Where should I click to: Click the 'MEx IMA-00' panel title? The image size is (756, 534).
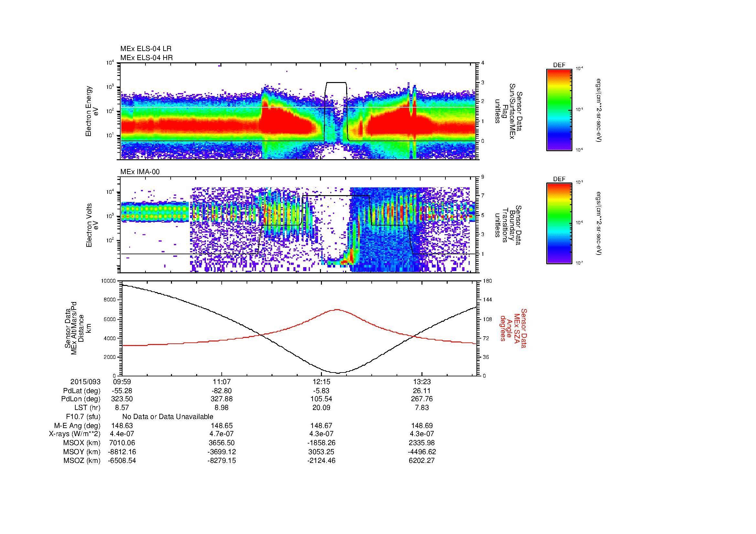coord(140,172)
